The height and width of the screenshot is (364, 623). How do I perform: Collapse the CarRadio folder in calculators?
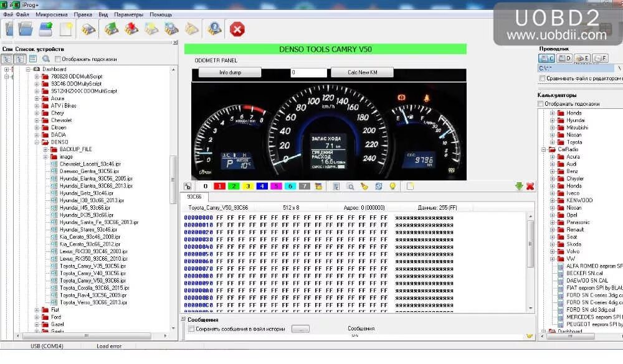click(x=543, y=150)
